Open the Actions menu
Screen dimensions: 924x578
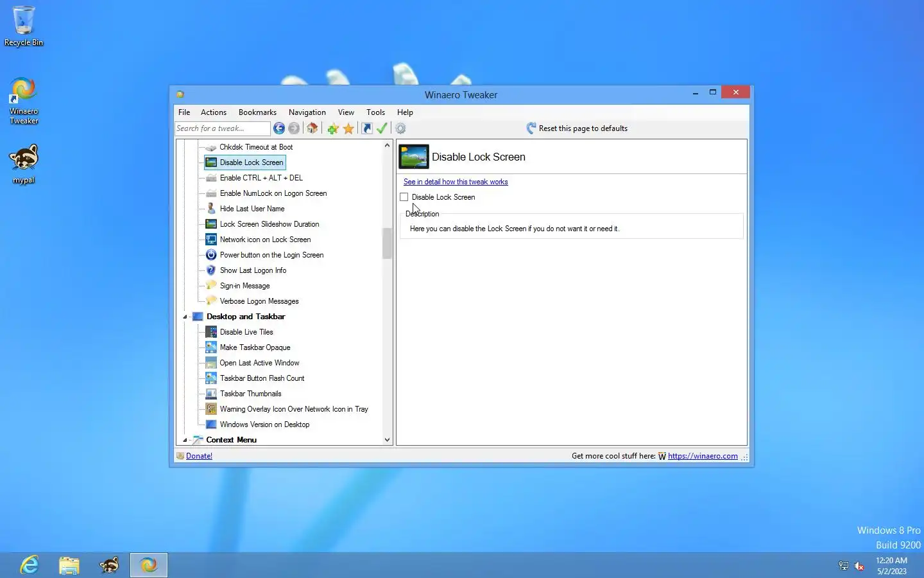pos(214,112)
